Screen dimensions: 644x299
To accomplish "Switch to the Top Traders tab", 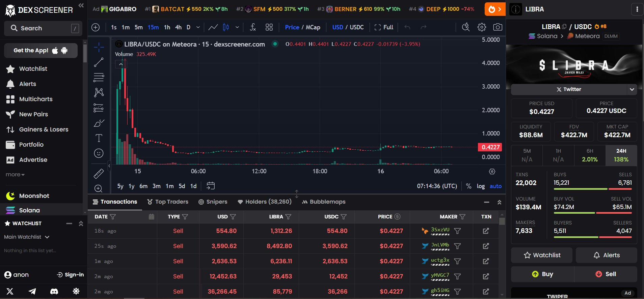I will pyautogui.click(x=168, y=202).
